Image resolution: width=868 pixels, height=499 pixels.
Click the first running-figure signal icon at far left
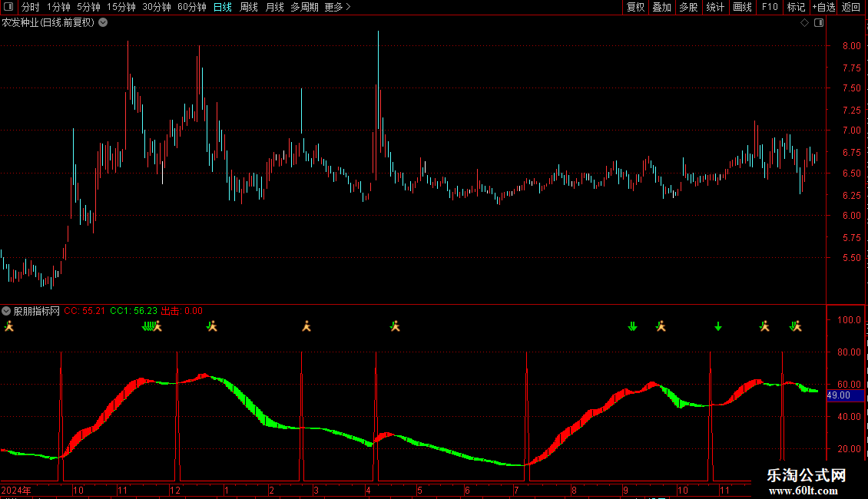pos(9,326)
